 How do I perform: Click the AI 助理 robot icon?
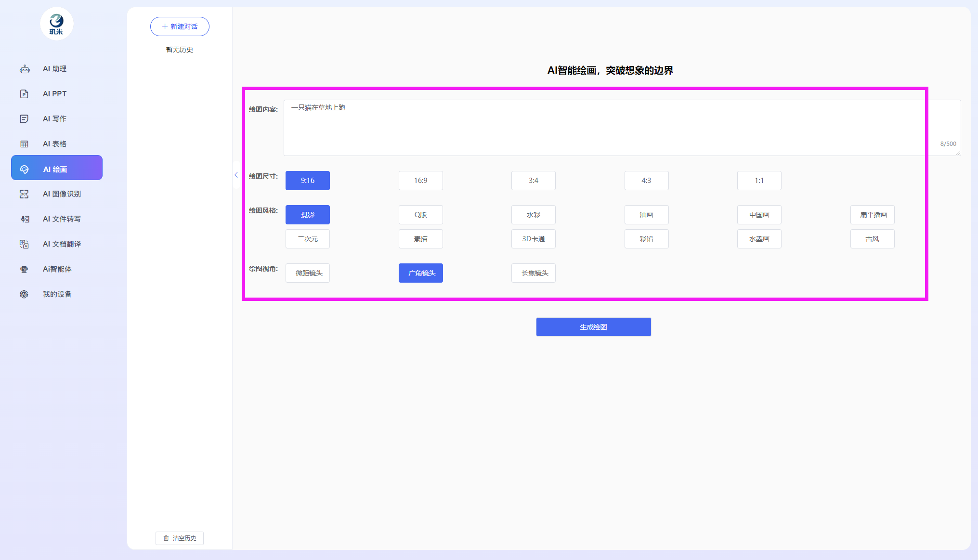tap(25, 69)
